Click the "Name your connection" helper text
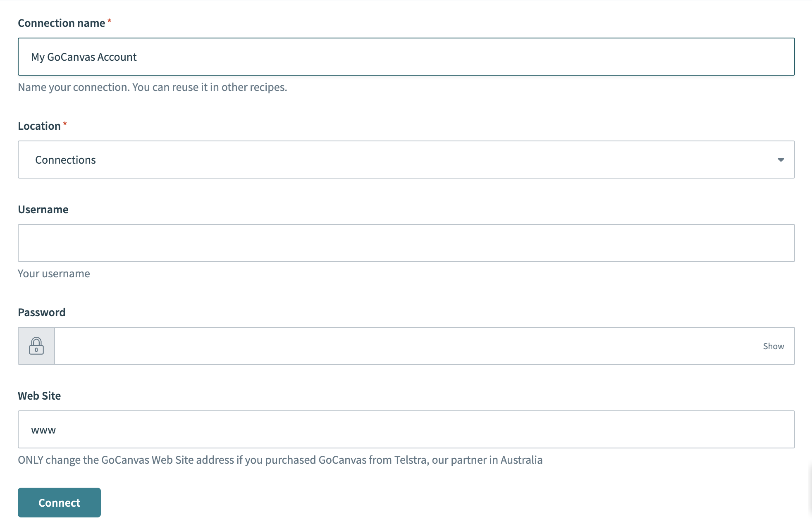Screen dimensions: 812x529 tap(152, 87)
